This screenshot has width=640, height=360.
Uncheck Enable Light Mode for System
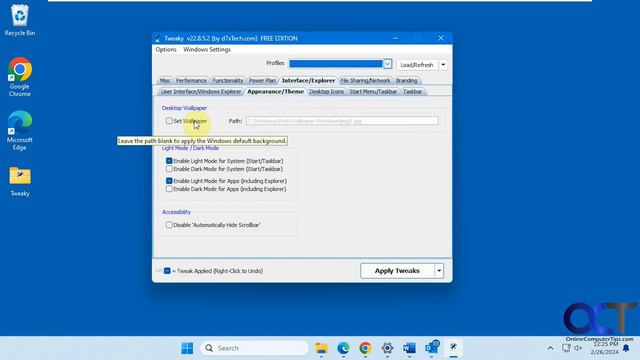[x=169, y=161]
